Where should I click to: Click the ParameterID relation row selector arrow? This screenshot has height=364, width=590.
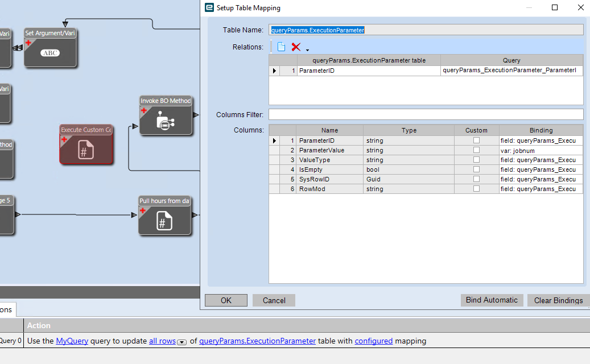point(274,71)
